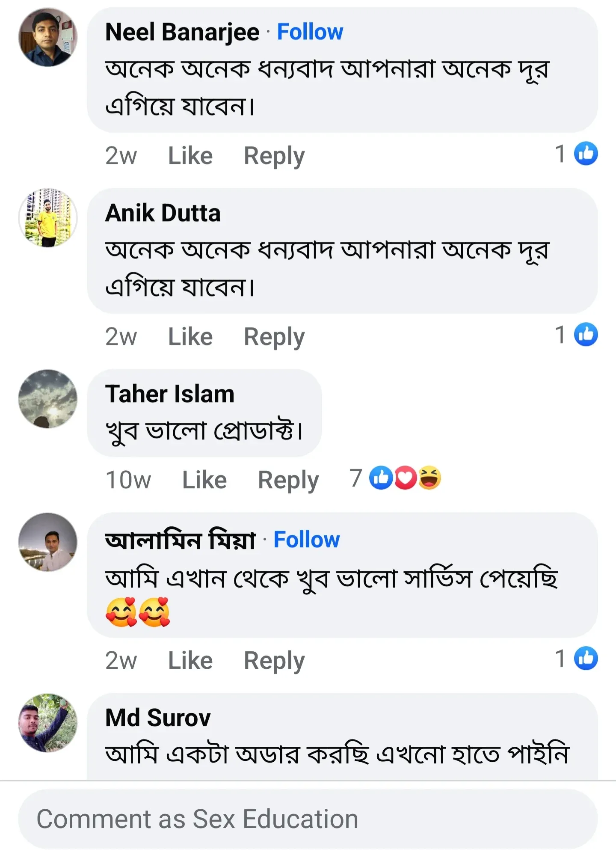This screenshot has height=858, width=616.
Task: Click the like reaction icon on আলামিন মিয়া's comment
Action: tap(586, 659)
